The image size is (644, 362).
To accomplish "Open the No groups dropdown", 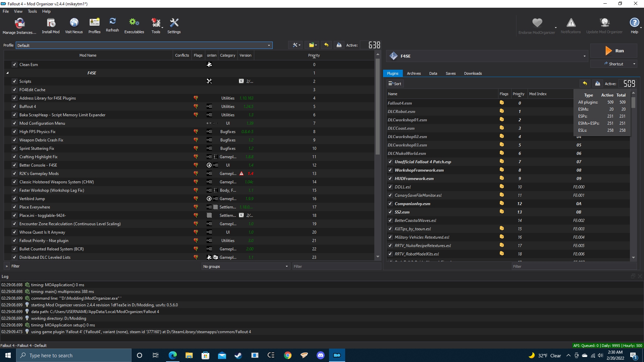I will (246, 266).
